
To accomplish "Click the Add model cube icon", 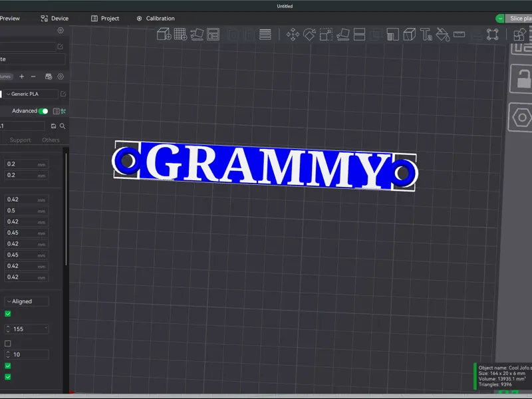I will coord(164,35).
